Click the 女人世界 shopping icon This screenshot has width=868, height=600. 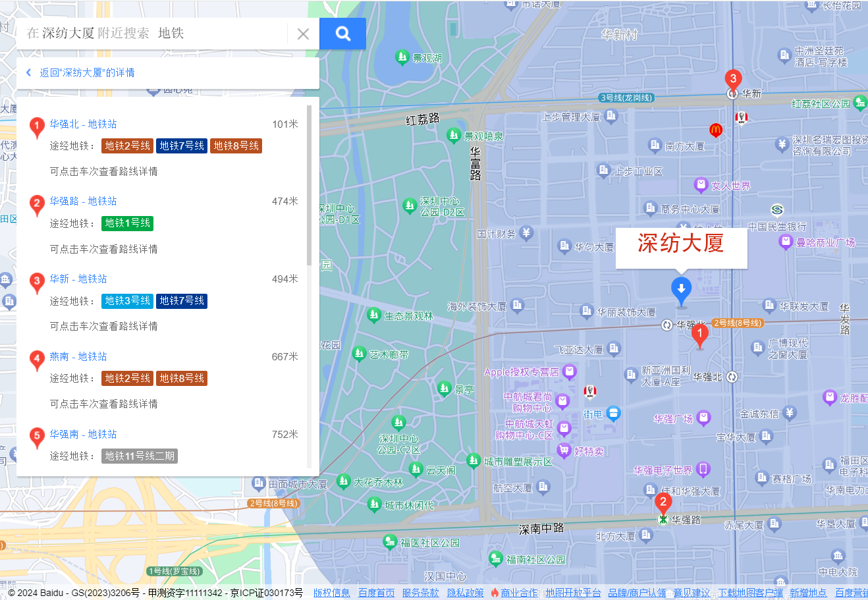701,185
